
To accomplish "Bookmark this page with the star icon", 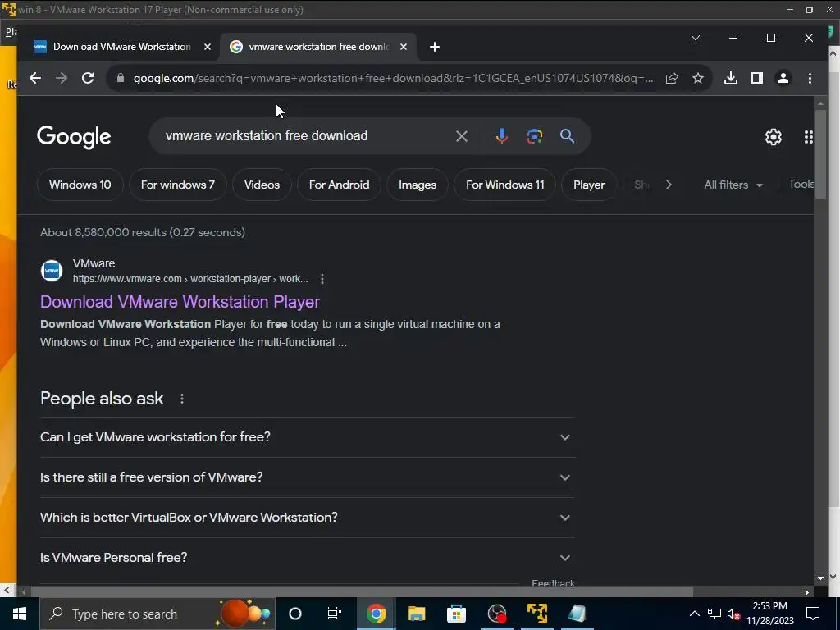I will 697,78.
